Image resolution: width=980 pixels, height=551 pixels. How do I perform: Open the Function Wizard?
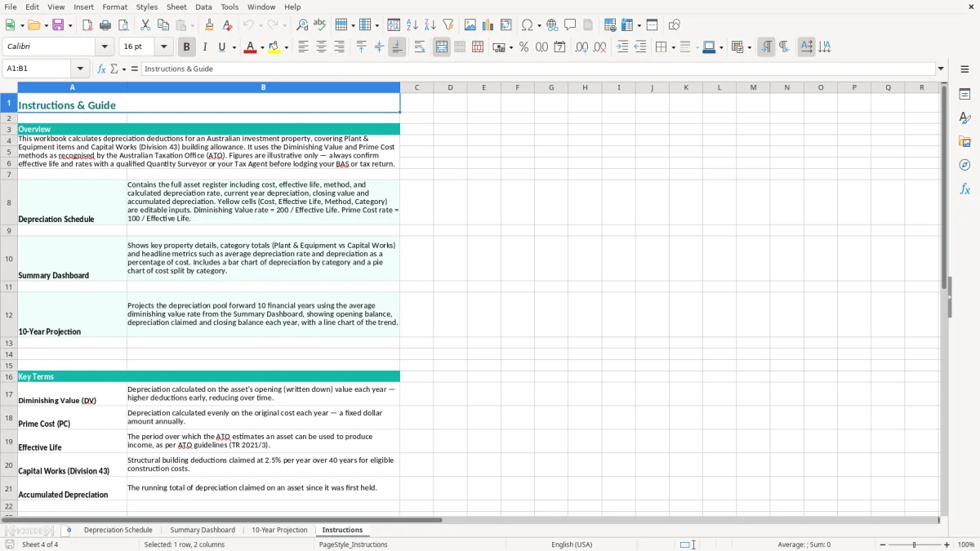point(102,69)
